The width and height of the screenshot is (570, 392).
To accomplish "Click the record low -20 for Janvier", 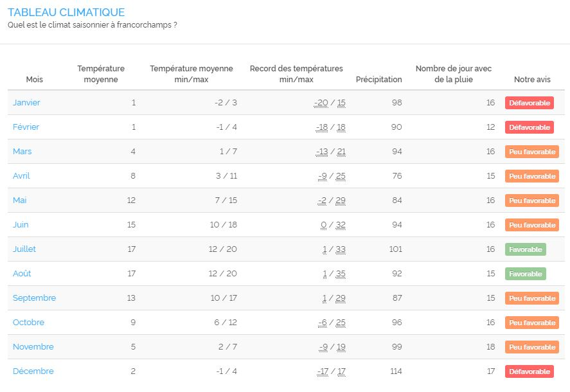I will click(x=321, y=103).
